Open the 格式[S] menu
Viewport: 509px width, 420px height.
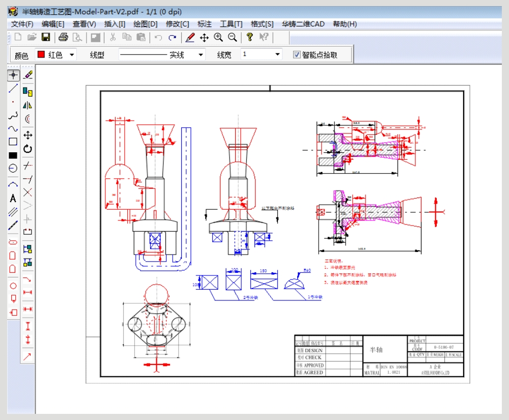[262, 24]
